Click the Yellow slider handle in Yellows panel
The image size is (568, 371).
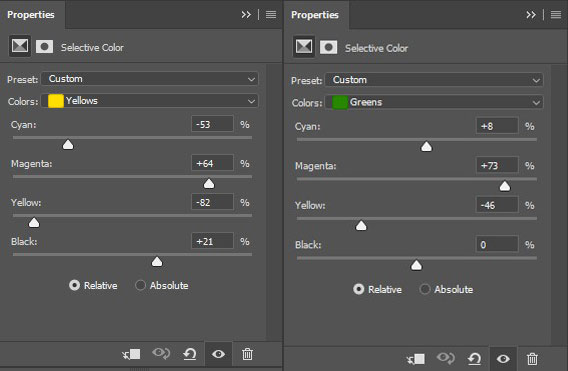34,222
